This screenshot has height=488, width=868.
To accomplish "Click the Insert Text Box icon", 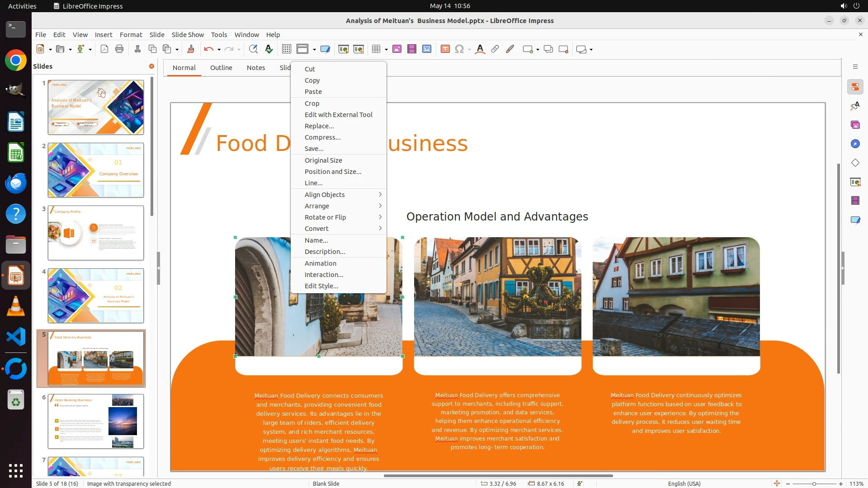I will (445, 49).
